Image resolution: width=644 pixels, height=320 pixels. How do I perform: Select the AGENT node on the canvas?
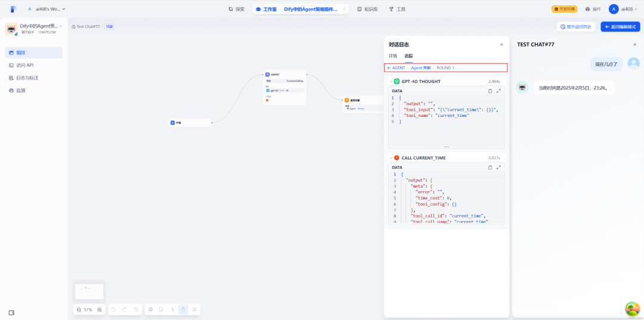[285, 87]
